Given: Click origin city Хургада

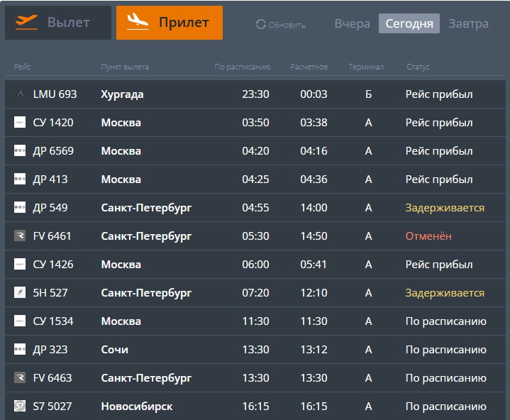Looking at the screenshot, I should click(x=122, y=94).
